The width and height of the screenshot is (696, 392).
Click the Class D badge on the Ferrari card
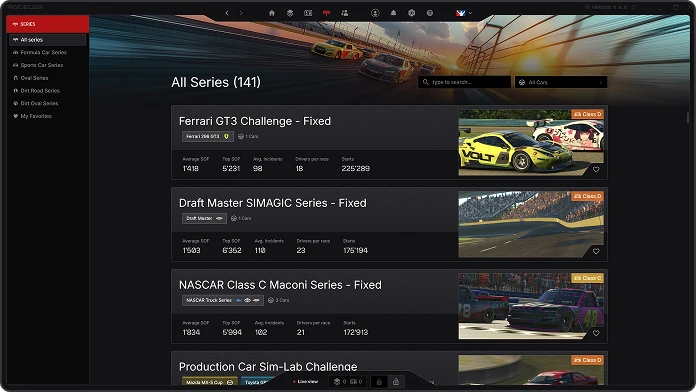click(587, 114)
